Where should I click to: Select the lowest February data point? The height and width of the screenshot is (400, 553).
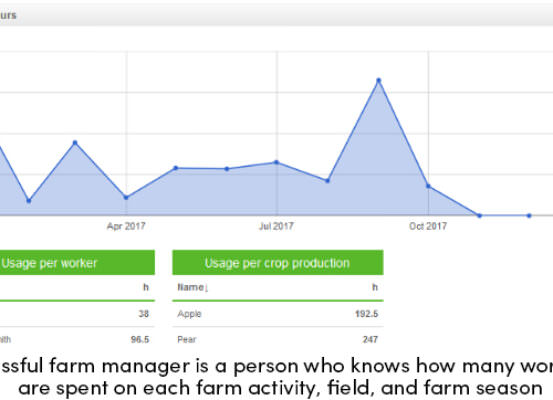click(29, 201)
